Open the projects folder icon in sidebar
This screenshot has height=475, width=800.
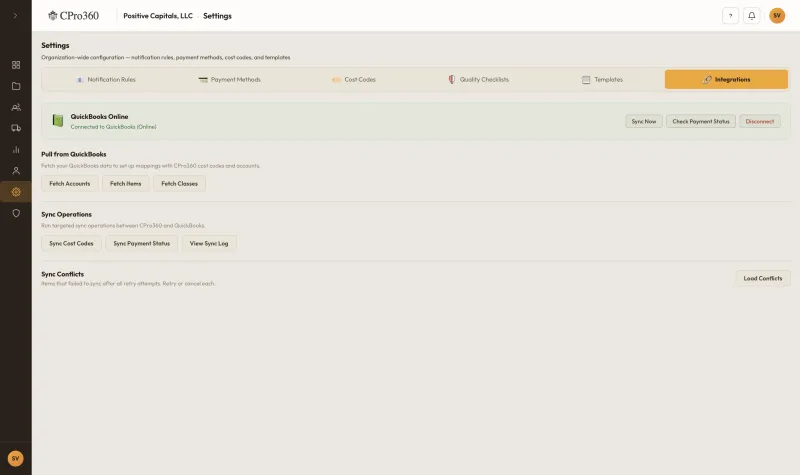click(x=16, y=86)
